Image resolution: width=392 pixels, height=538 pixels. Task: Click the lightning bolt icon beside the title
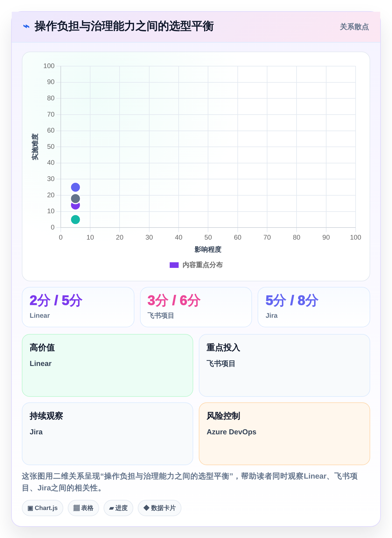[x=26, y=26]
